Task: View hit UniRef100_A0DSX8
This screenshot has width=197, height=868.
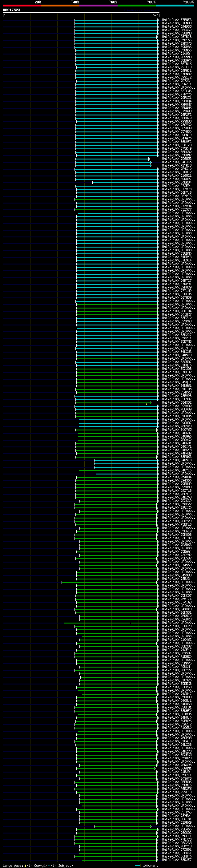Action: click(176, 426)
